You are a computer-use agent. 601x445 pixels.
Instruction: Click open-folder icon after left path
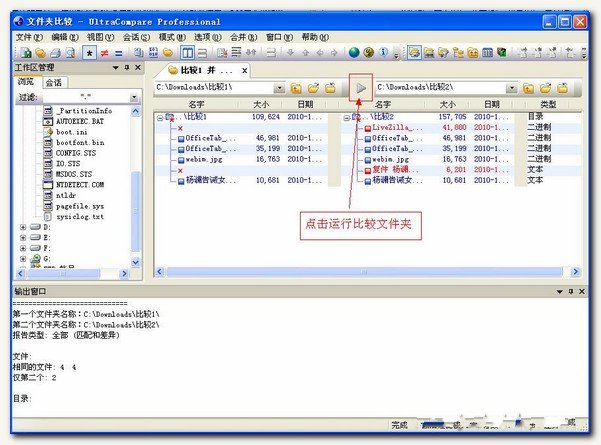point(314,88)
